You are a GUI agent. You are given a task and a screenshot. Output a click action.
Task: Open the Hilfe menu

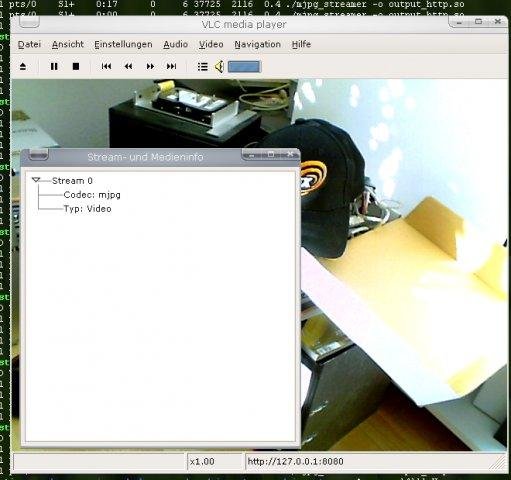301,44
